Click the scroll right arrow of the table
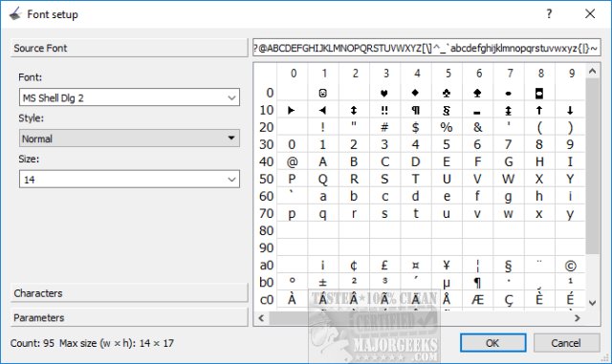612x364 pixels. (x=578, y=318)
